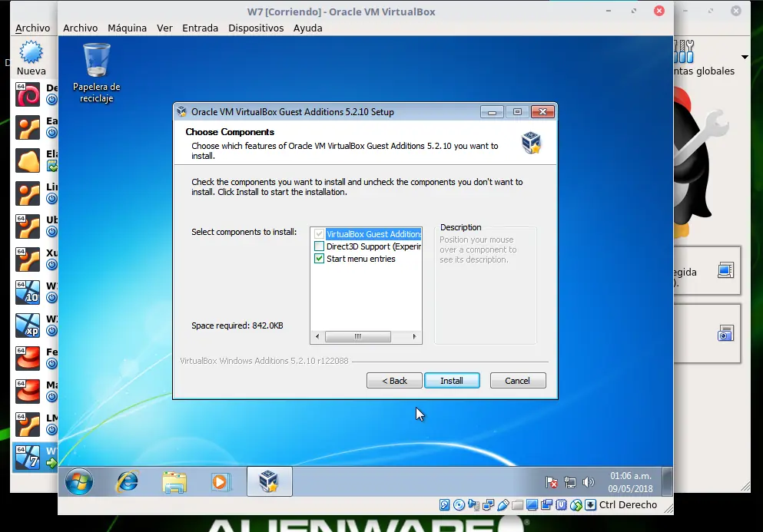Open the Windows 7 Start orb
The width and height of the screenshot is (763, 532).
(x=79, y=481)
